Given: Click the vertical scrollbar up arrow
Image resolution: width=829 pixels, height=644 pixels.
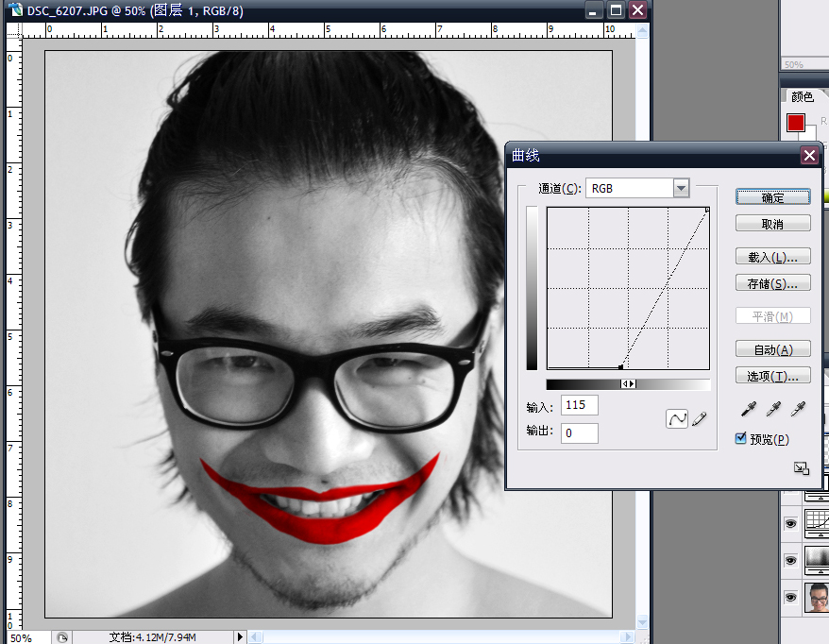Looking at the screenshot, I should [x=642, y=32].
